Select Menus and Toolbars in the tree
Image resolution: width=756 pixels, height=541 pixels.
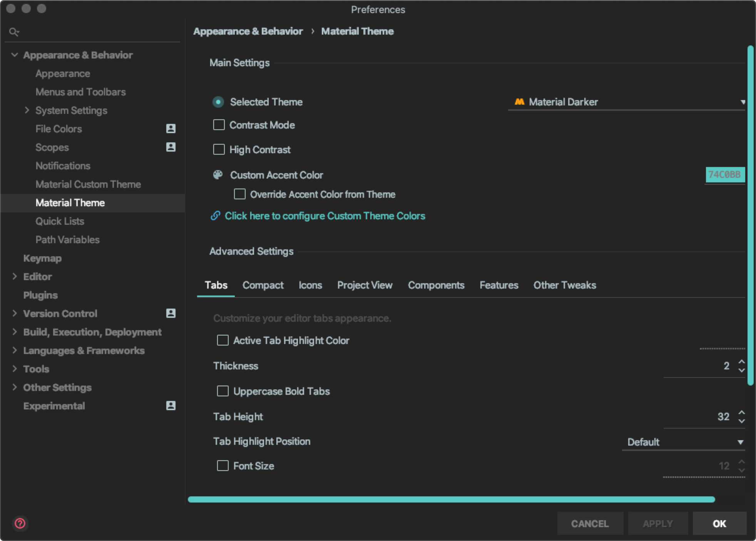click(80, 92)
